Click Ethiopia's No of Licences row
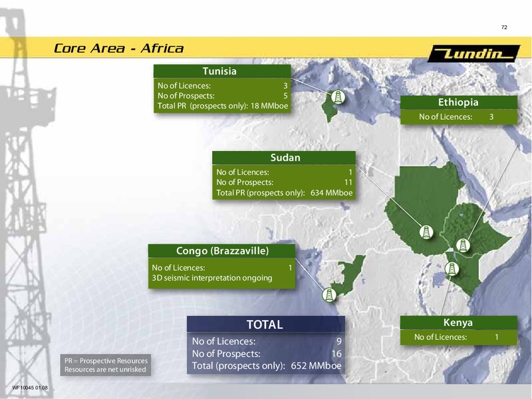The width and height of the screenshot is (532, 399). (456, 117)
